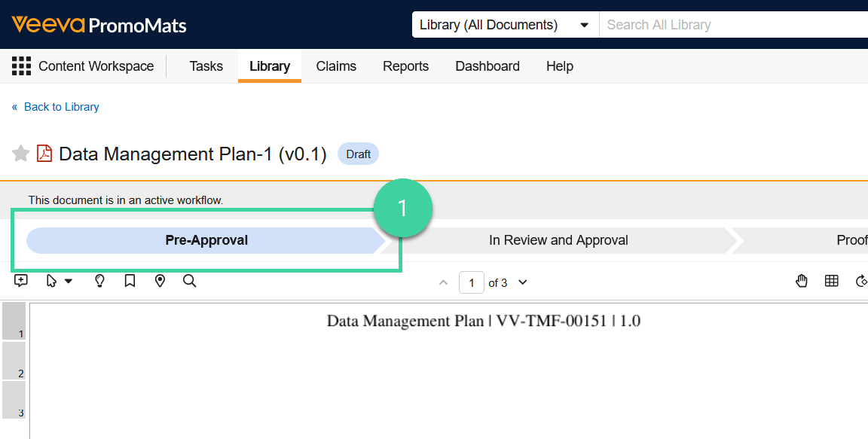Open the Reports menu item

point(405,66)
